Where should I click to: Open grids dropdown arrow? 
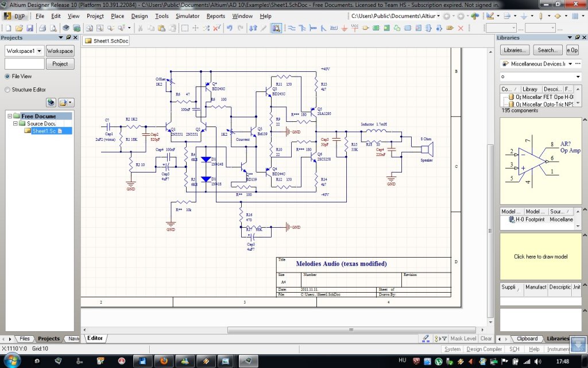(583, 16)
